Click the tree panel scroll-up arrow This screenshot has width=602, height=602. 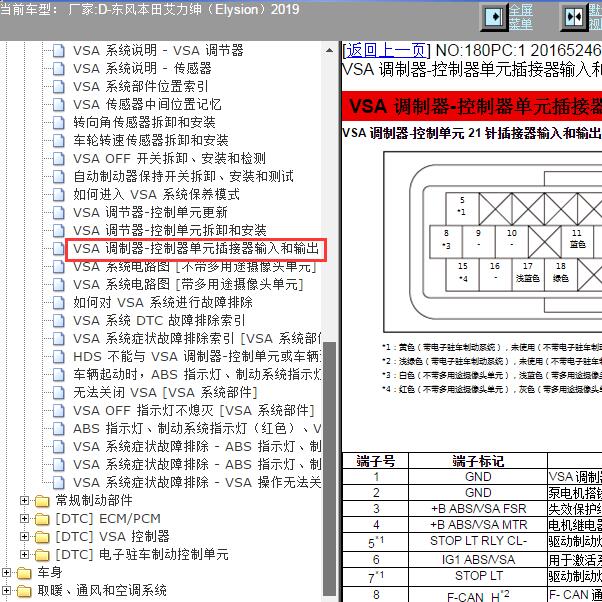click(x=329, y=50)
